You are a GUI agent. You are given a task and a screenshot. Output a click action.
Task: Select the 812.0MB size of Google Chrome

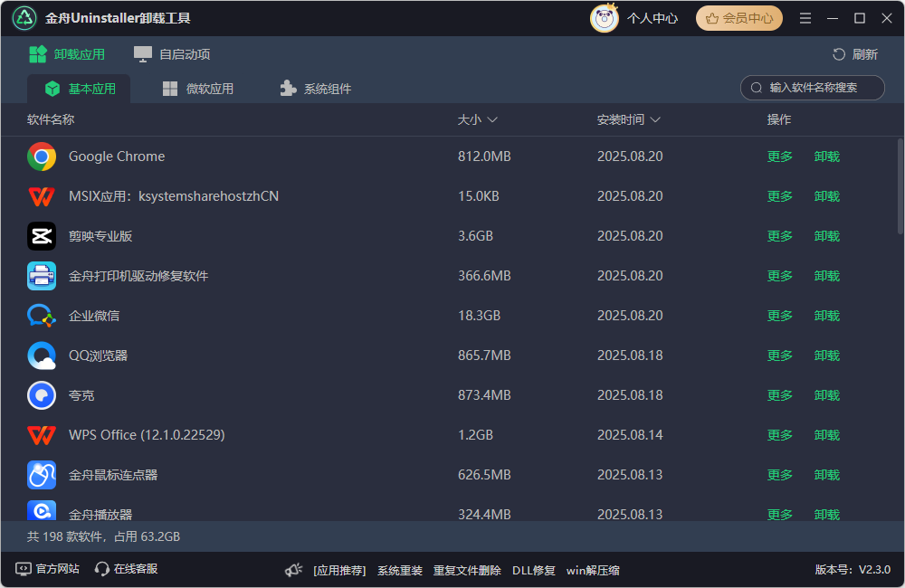click(484, 156)
